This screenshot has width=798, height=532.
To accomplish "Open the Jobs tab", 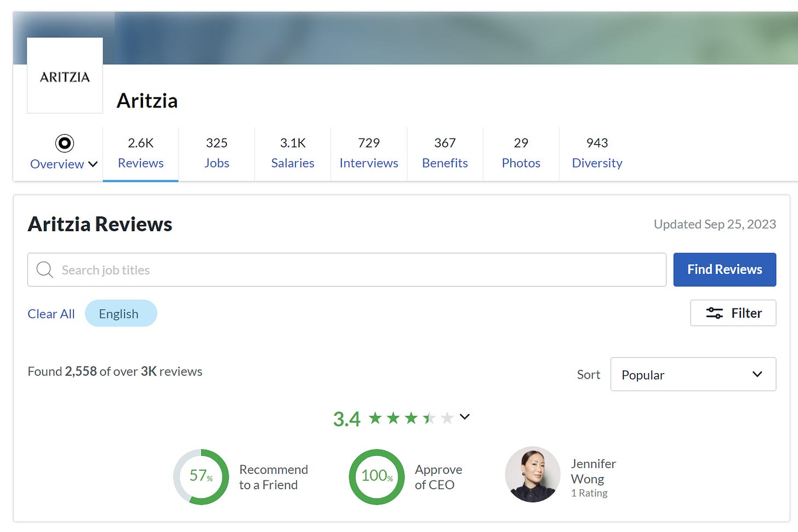I will click(216, 153).
